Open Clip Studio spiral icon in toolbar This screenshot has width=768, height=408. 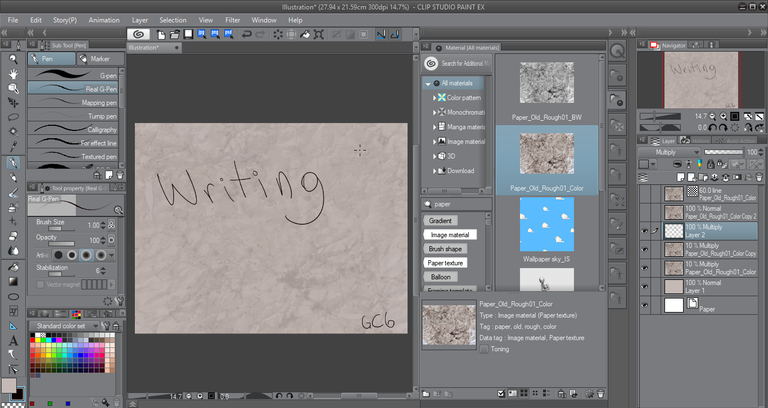pos(138,34)
